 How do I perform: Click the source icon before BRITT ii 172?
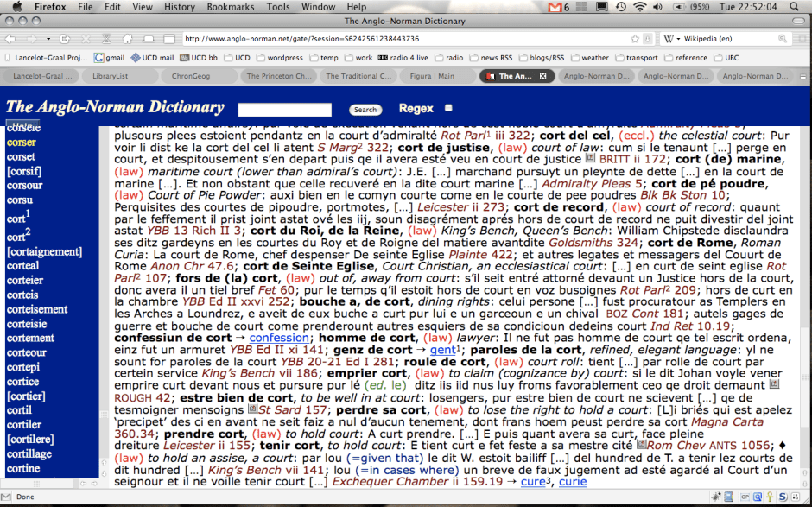590,160
